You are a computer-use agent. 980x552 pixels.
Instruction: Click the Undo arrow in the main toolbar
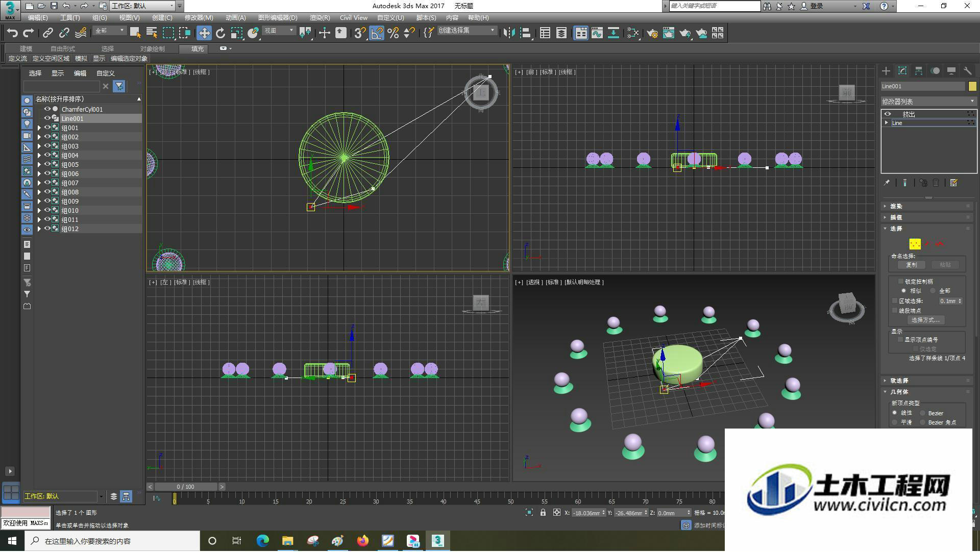click(12, 33)
